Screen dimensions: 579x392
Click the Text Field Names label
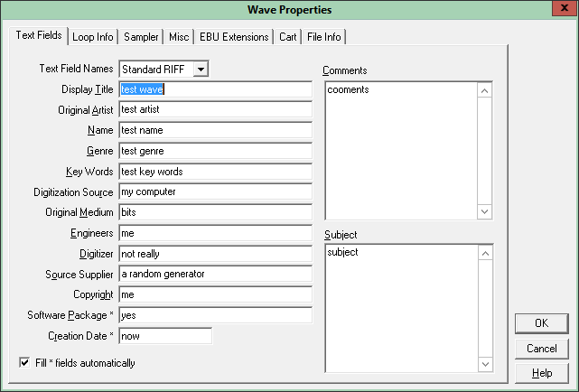[76, 69]
